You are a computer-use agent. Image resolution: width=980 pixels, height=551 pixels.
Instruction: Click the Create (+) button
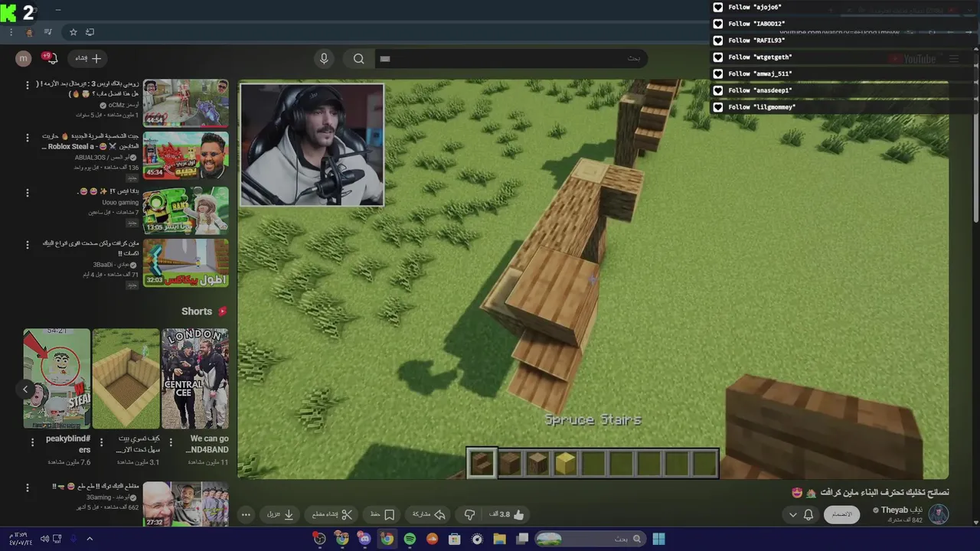pyautogui.click(x=88, y=58)
